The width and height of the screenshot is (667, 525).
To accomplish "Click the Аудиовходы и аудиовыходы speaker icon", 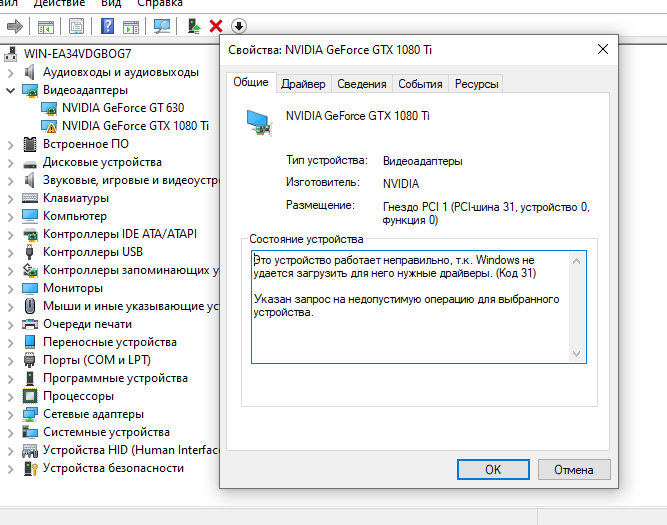I will [30, 72].
